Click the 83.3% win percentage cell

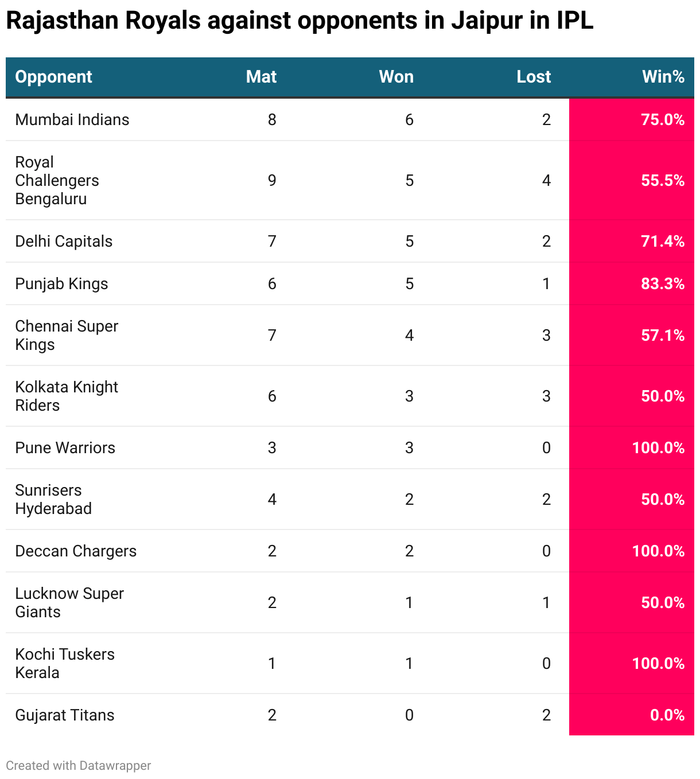point(662,283)
